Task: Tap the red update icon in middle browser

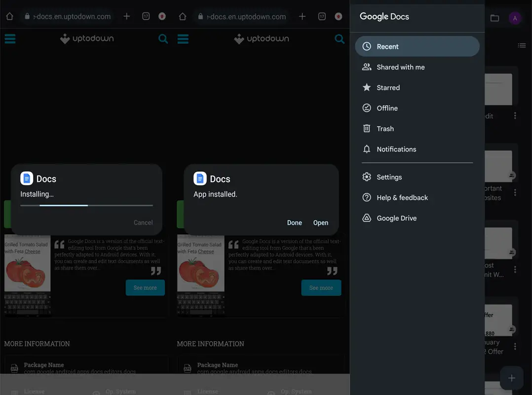Action: tap(338, 16)
